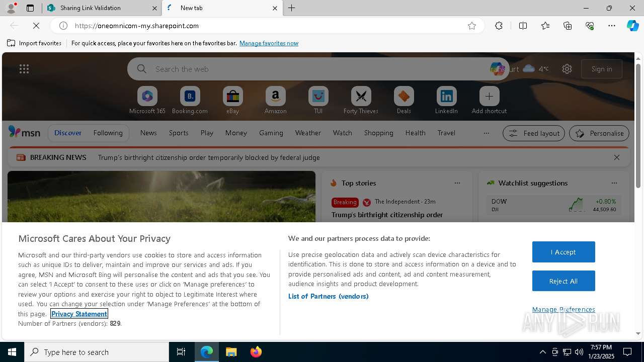The image size is (644, 362).
Task: Launch Firefox from the taskbar
Action: pos(256,352)
